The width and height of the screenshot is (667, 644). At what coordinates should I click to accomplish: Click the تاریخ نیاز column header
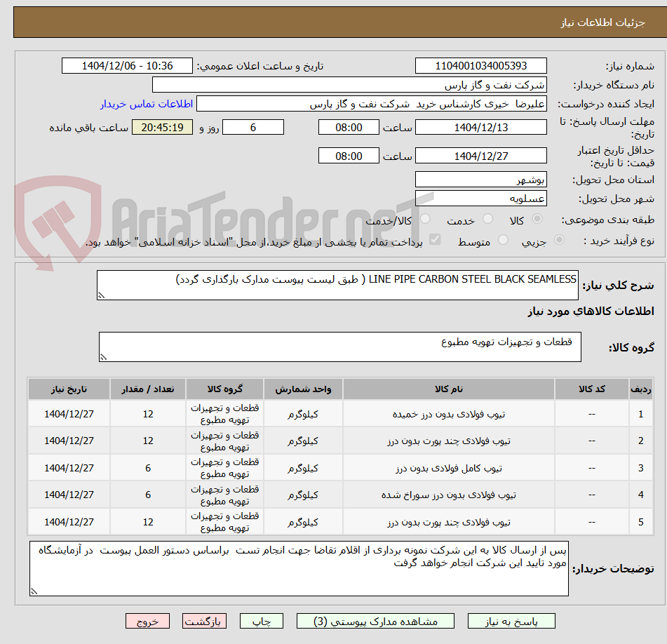click(69, 389)
